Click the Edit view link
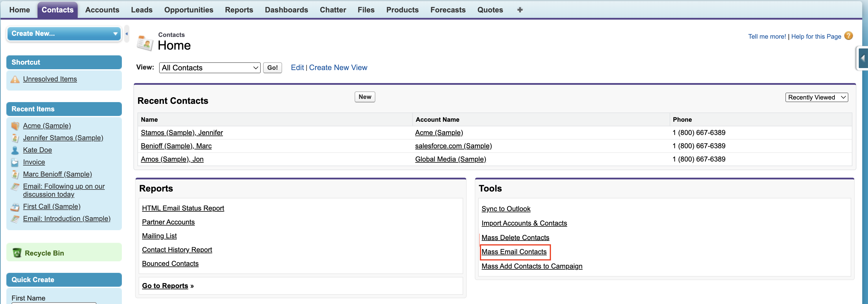This screenshot has width=868, height=304. 297,68
